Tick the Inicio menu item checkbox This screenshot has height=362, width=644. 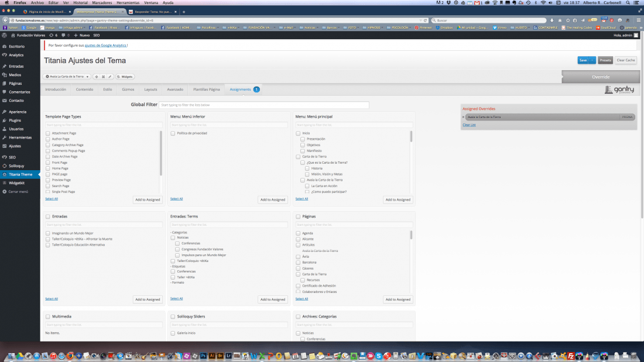point(298,133)
